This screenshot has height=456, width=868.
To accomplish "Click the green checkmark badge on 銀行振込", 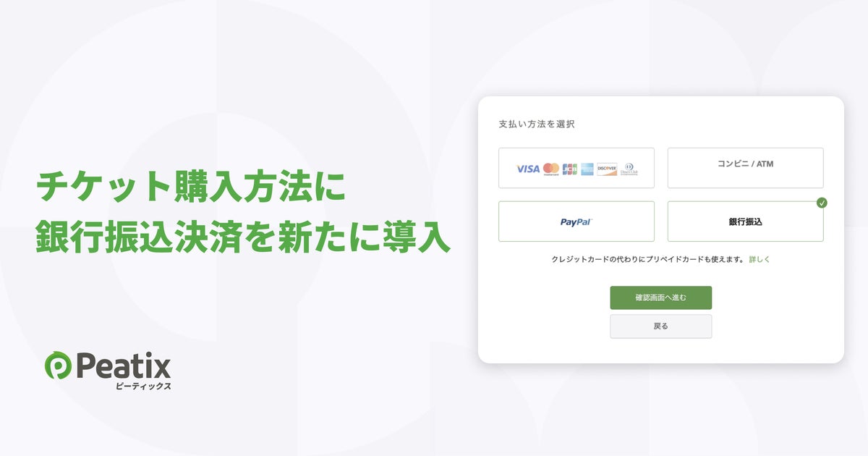I will [x=822, y=203].
